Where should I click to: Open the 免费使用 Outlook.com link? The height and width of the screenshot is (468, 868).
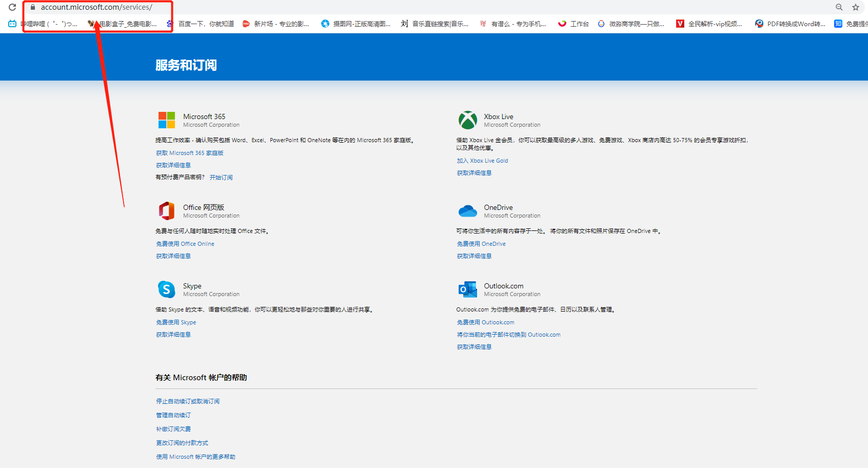486,322
